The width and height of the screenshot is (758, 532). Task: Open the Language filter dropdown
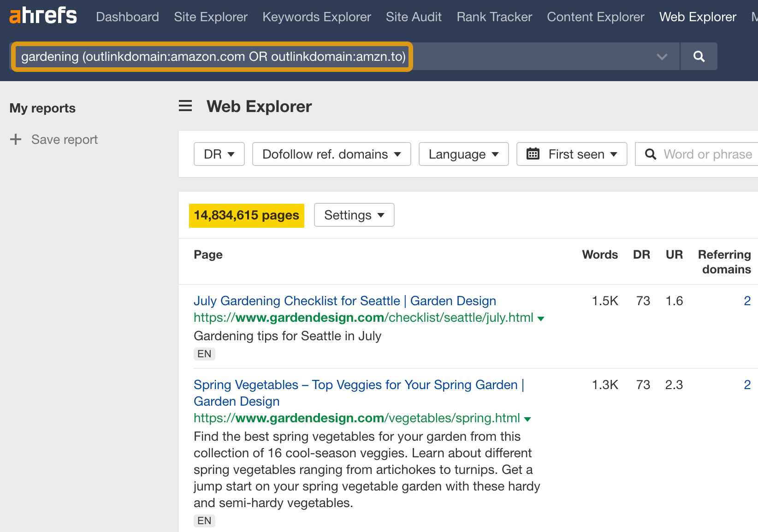(463, 154)
